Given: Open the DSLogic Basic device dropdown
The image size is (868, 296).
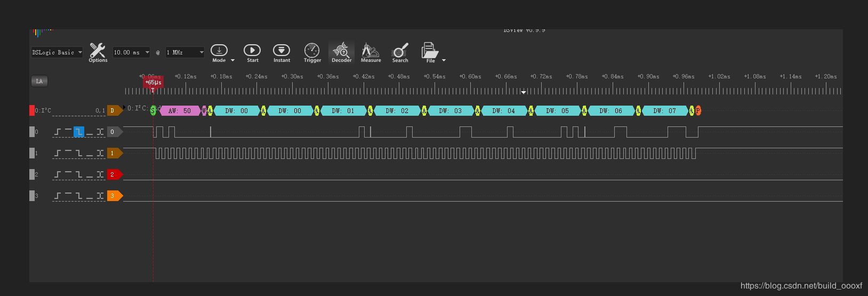Looking at the screenshot, I should point(57,52).
